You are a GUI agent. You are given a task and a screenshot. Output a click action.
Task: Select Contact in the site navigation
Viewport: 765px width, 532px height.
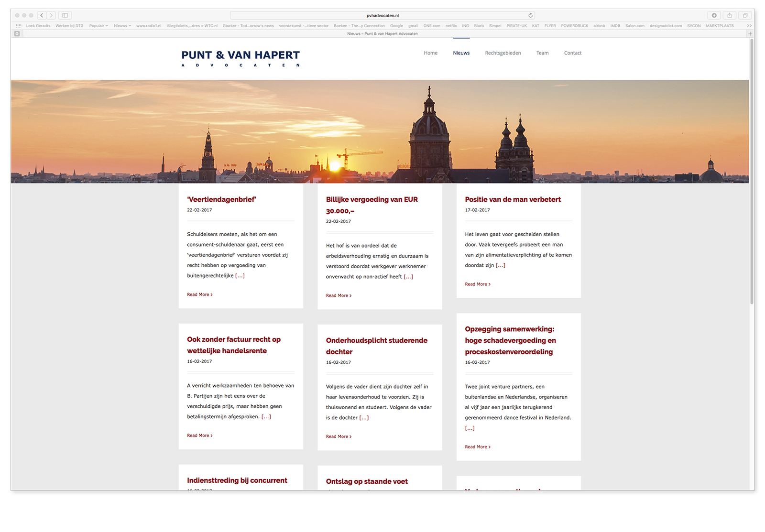[x=572, y=53]
